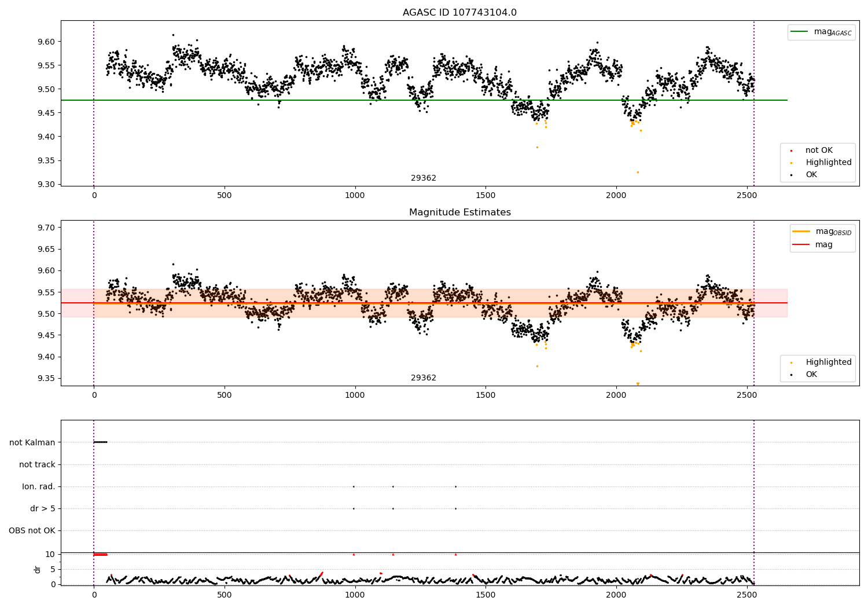
Task: Click the 'dr > 5' axis label
Action: point(43,509)
